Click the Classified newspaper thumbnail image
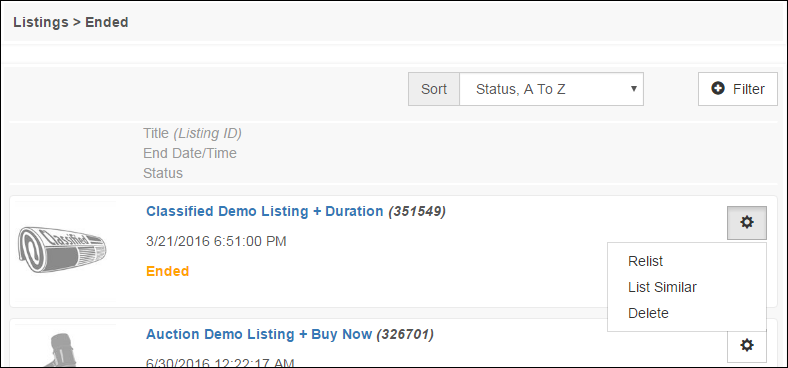Viewport: 788px width, 368px height. pos(63,250)
